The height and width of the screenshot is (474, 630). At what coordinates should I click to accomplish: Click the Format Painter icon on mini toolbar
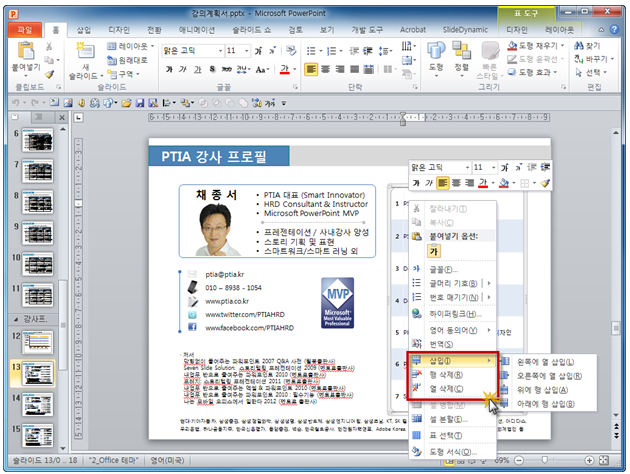pyautogui.click(x=544, y=183)
